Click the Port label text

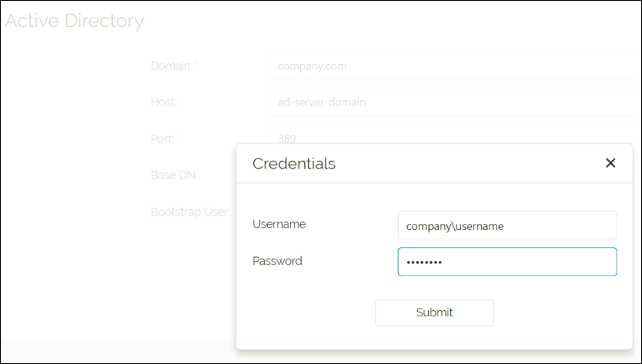[162, 139]
